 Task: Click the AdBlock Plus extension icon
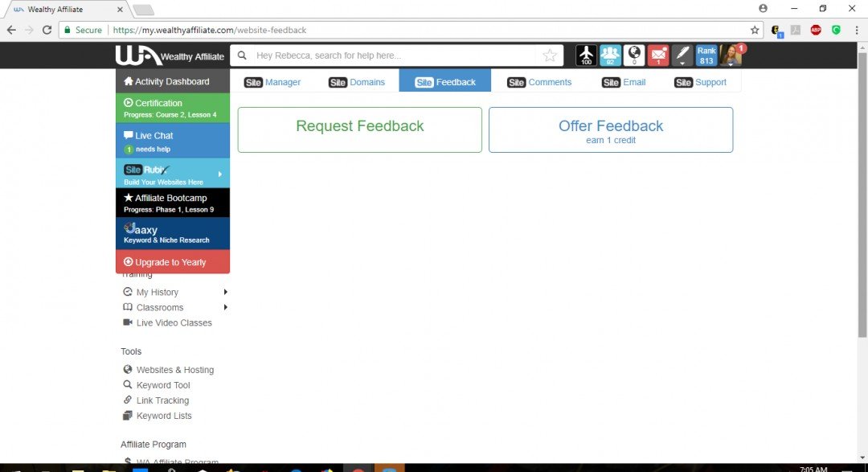[x=816, y=30]
